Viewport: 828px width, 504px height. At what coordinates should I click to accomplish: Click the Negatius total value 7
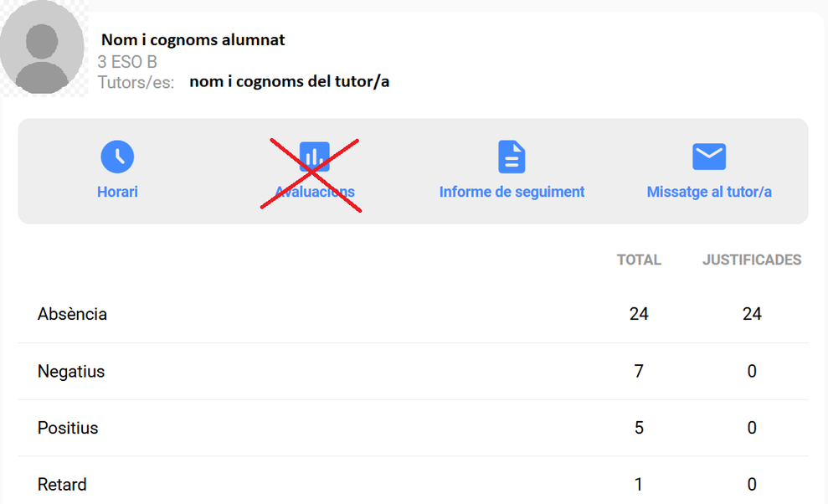tap(639, 371)
